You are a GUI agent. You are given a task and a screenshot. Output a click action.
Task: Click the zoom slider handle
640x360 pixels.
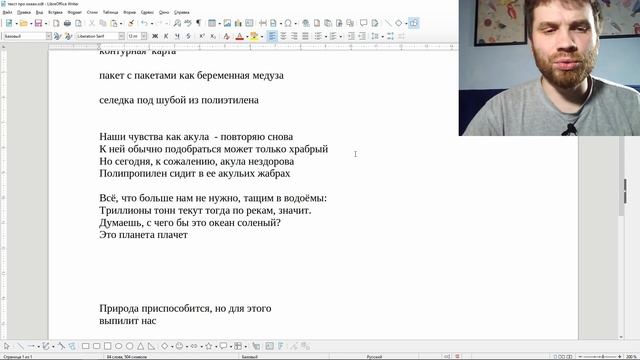click(x=602, y=357)
